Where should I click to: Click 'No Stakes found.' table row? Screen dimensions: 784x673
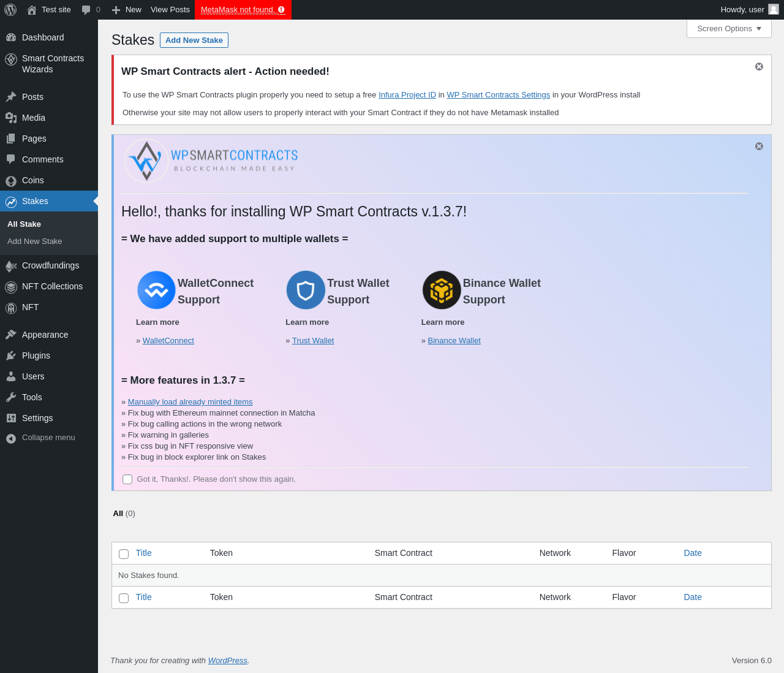coord(442,576)
